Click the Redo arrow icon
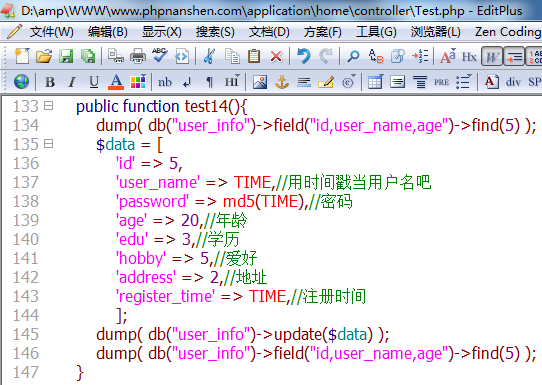Image resolution: width=542 pixels, height=385 pixels. point(326,56)
